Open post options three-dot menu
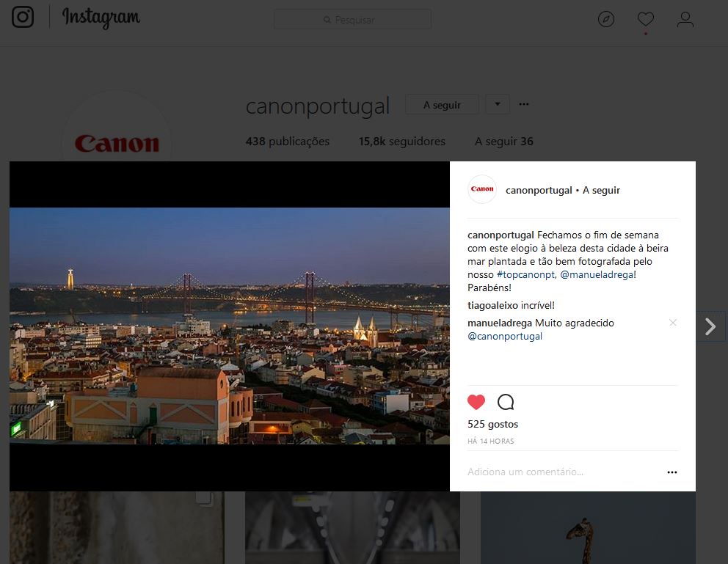 [x=671, y=472]
